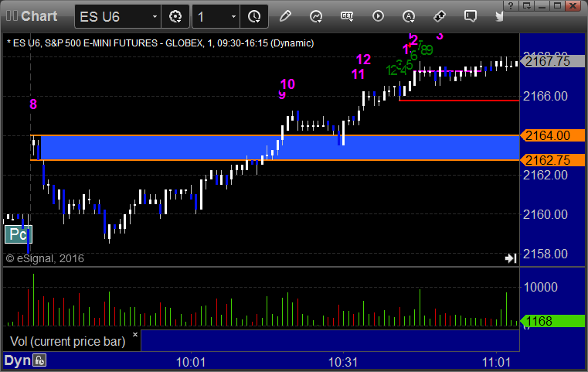588x372 pixels.
Task: Click the 2158.00 price axis label
Action: [546, 254]
